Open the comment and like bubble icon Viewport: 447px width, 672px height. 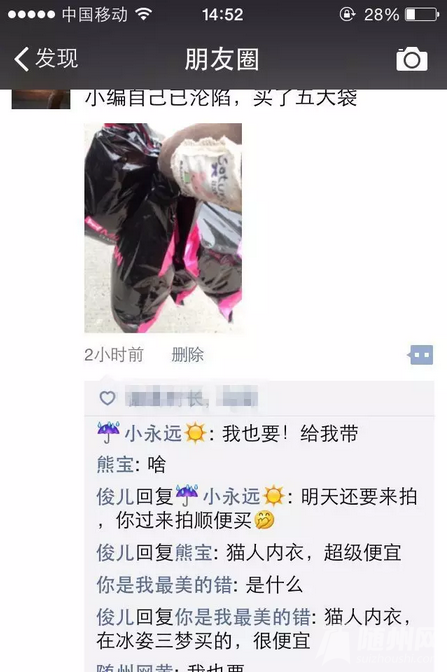[420, 355]
